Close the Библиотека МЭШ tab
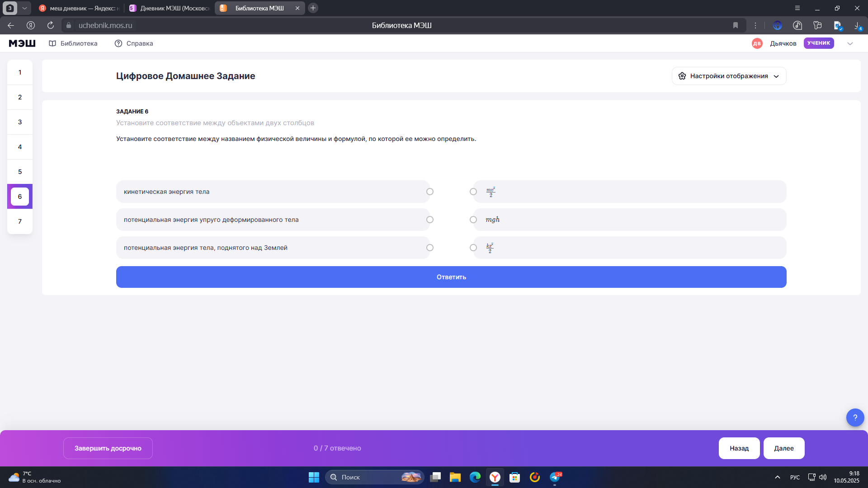The width and height of the screenshot is (868, 488). (x=297, y=8)
